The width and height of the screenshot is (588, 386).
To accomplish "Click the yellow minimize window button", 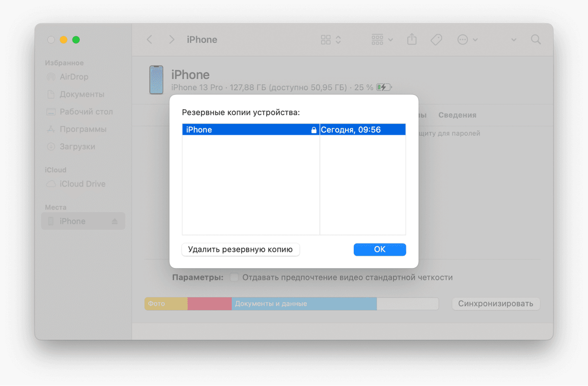I will 63,40.
